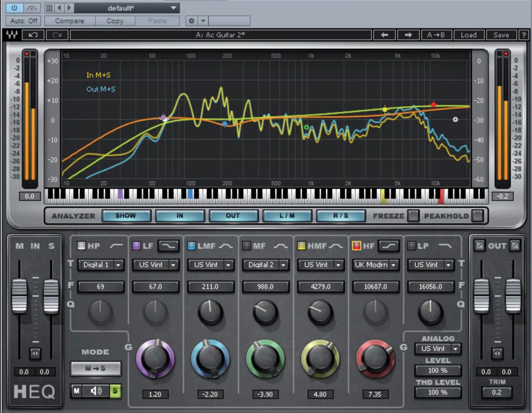532x413 pixels.
Task: Click the speaker monitor icon
Action: tap(96, 391)
